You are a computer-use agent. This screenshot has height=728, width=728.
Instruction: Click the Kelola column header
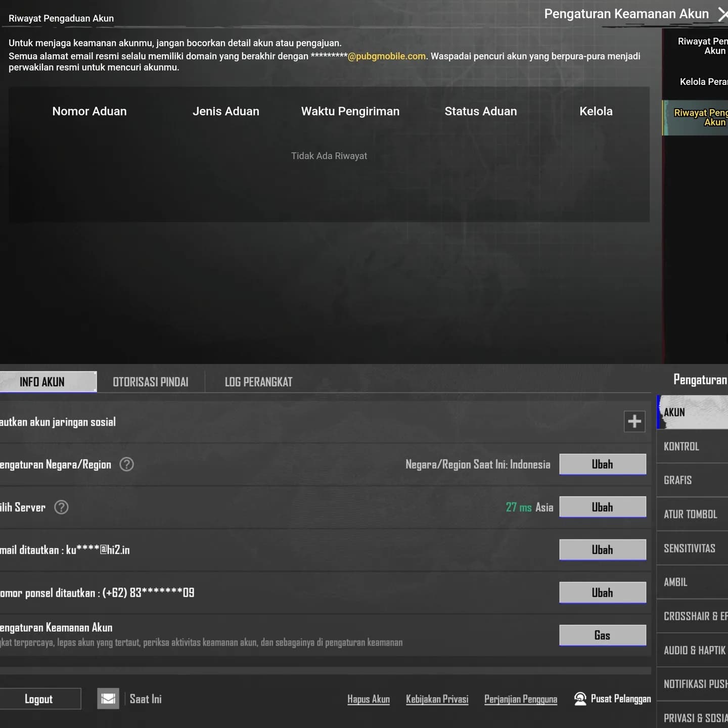(596, 111)
